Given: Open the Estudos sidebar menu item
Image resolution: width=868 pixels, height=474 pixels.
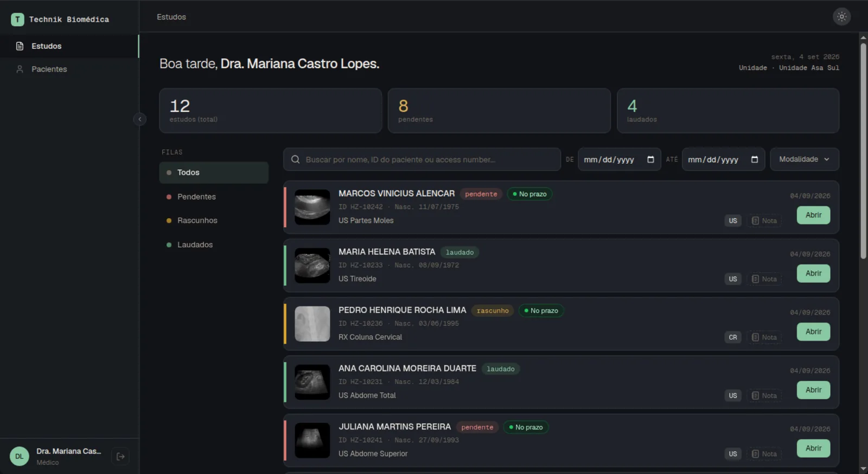Looking at the screenshot, I should (x=69, y=46).
